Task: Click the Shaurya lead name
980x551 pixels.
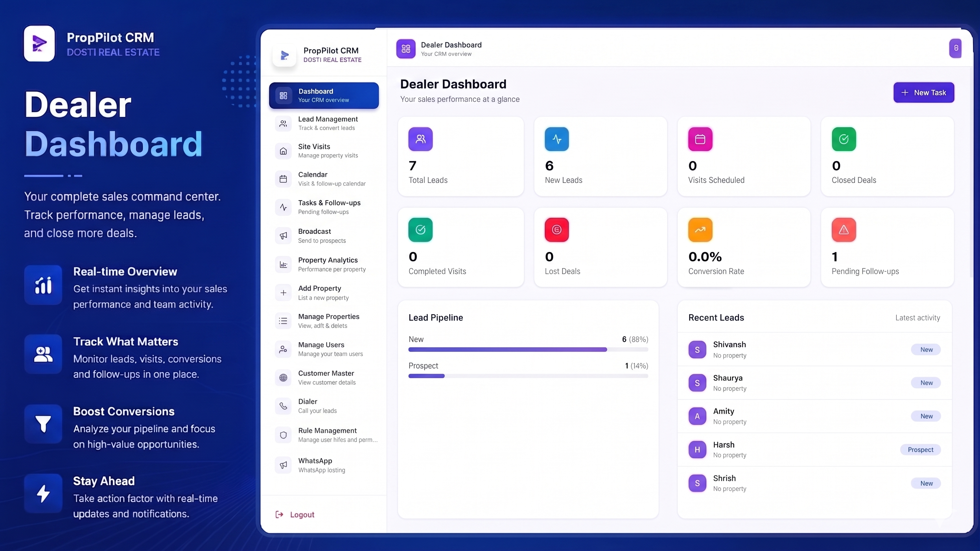Action: [x=727, y=378]
